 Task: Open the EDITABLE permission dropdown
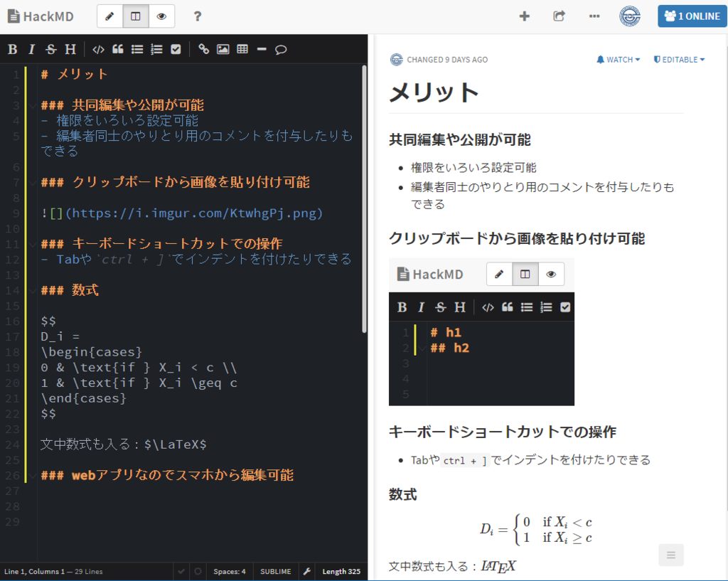[679, 60]
